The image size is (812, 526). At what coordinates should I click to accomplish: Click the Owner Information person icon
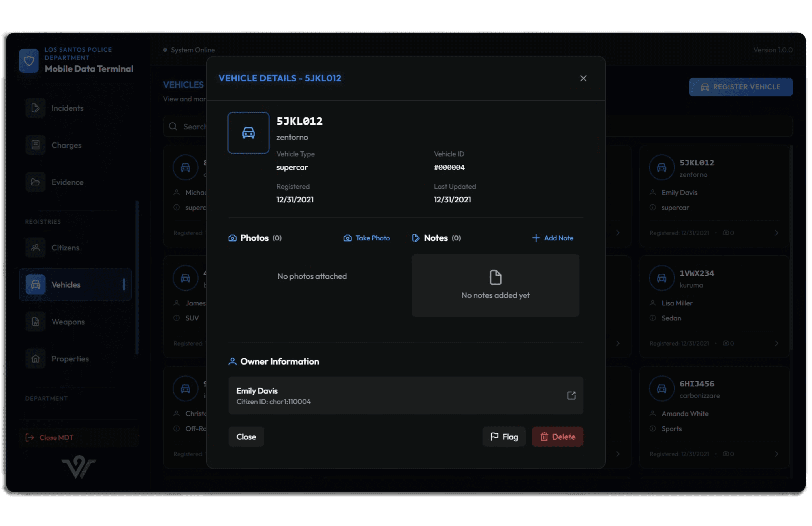coord(232,361)
